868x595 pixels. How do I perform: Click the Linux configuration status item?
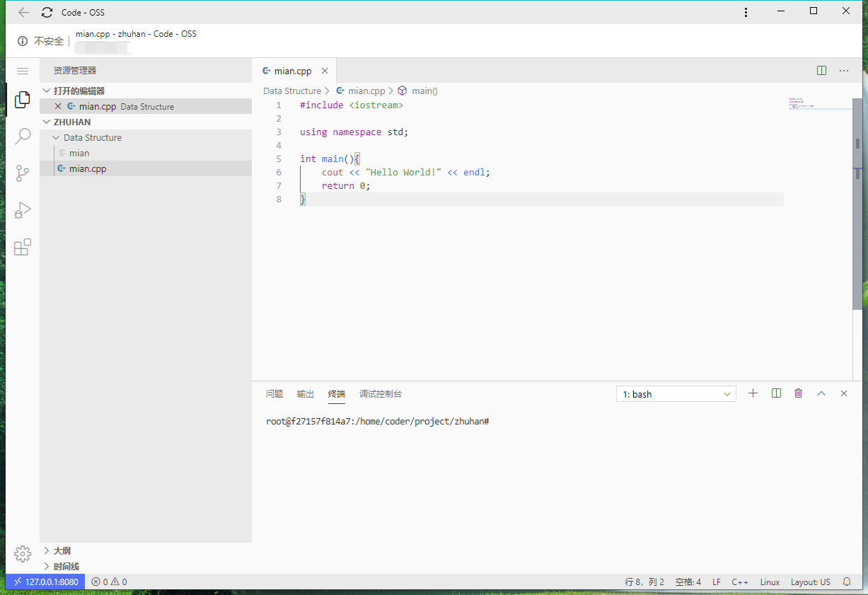pyautogui.click(x=770, y=582)
